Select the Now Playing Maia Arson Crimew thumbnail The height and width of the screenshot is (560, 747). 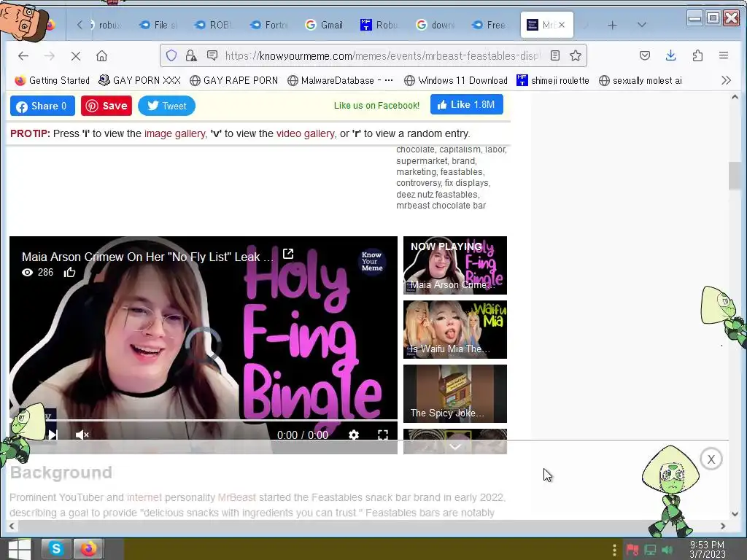[455, 265]
